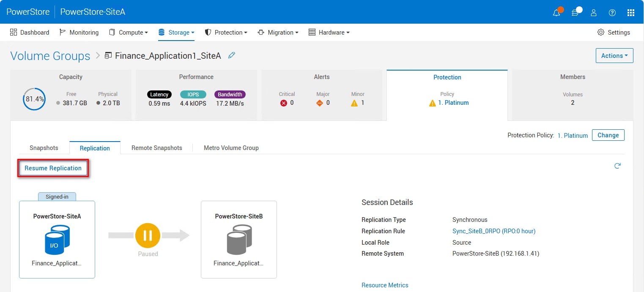
Task: Click the Critical alerts red icon
Action: [284, 103]
